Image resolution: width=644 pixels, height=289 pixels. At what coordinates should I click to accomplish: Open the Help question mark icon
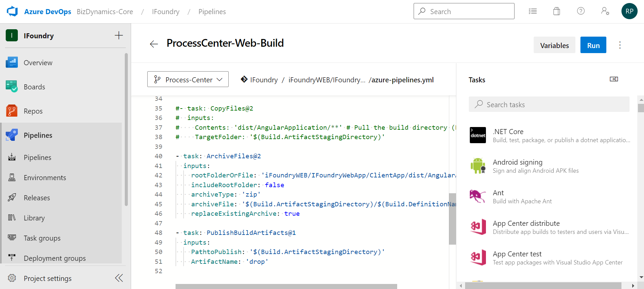[581, 11]
